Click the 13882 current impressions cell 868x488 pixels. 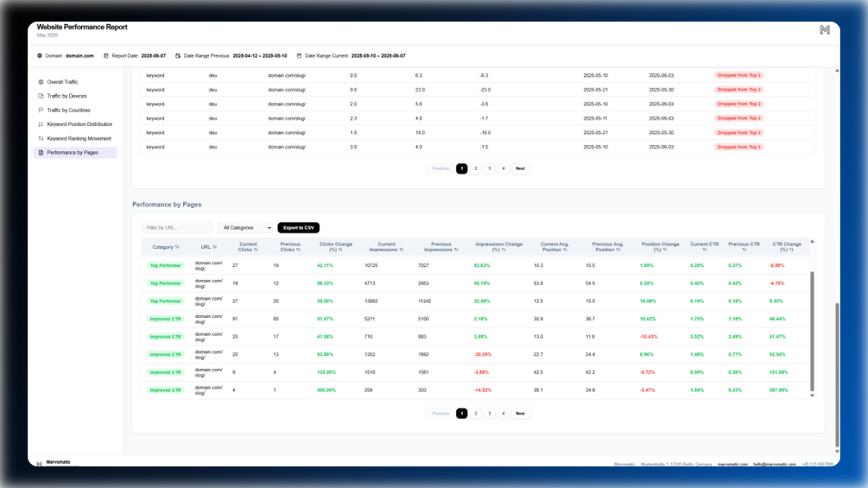[x=371, y=301]
